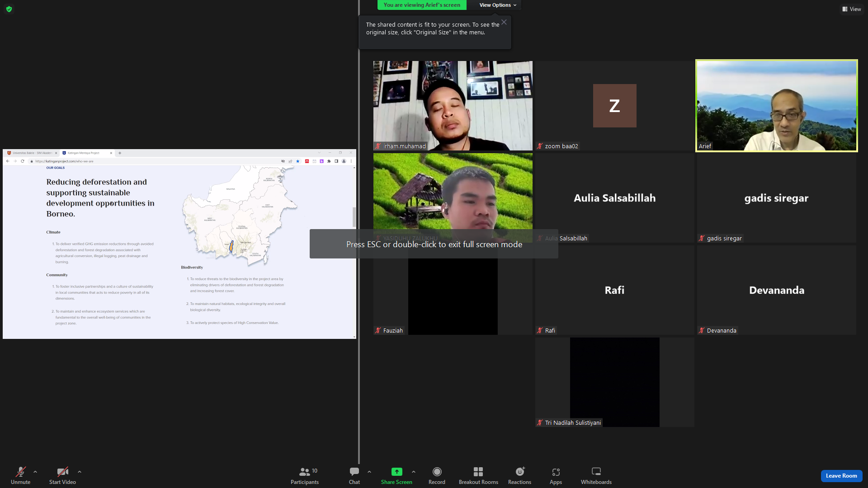Open a new tab in shared browser
This screenshot has width=868, height=488.
120,153
